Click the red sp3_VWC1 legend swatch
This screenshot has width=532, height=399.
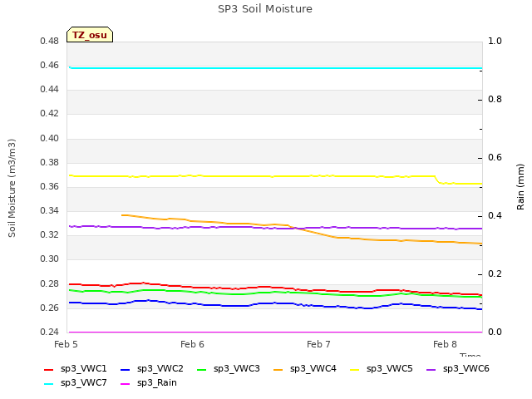pyautogui.click(x=49, y=369)
